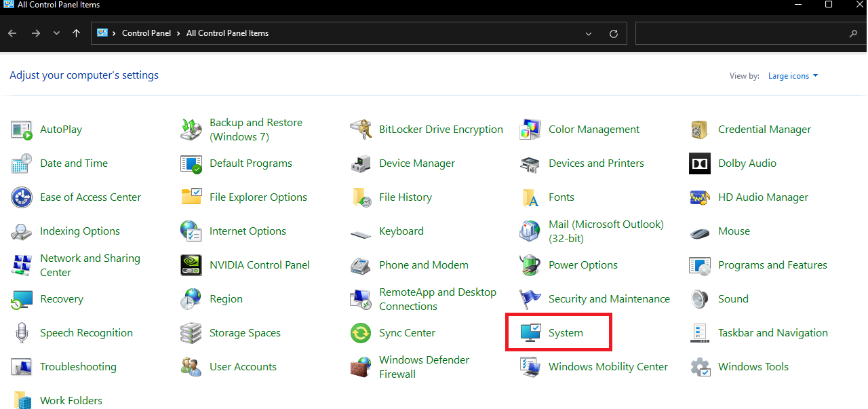Click the Region globe-clock icon
868x409 pixels.
click(x=191, y=299)
